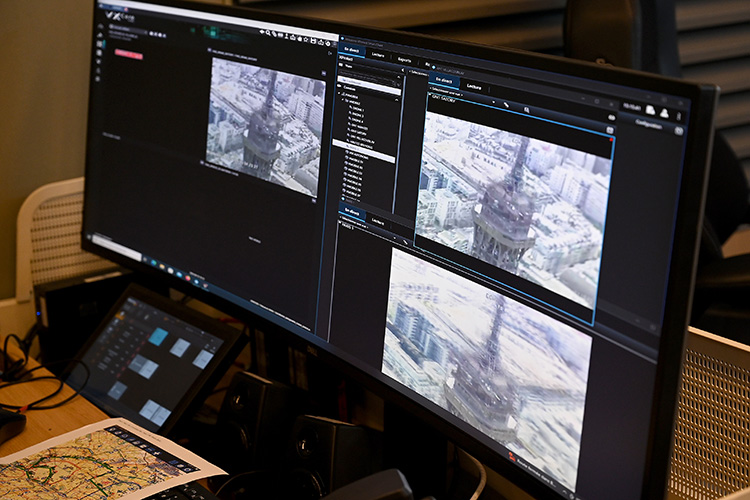Click the person icon in VXCore toolbar
Screen dimensions: 750x500
point(287,36)
